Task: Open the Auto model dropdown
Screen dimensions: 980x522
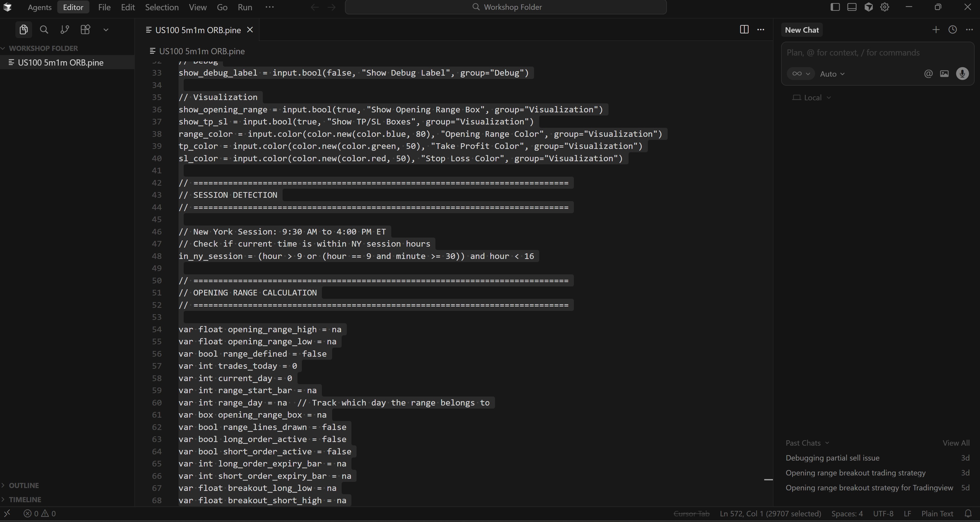Action: [832, 74]
